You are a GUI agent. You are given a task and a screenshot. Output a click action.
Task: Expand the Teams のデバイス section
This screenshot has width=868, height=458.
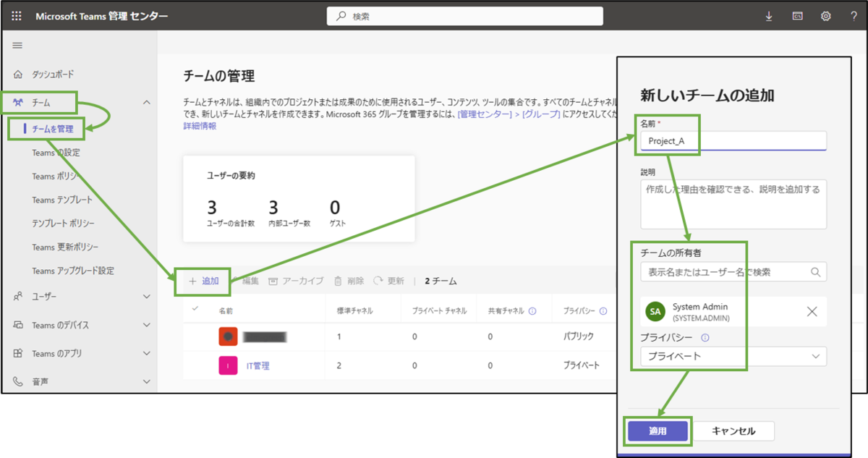[x=147, y=326]
